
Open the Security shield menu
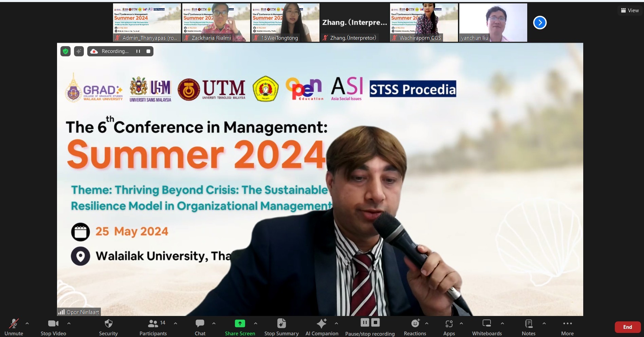click(x=108, y=327)
